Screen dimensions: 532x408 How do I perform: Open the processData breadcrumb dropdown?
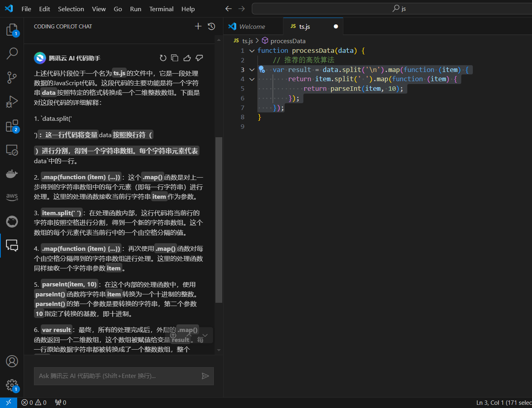(x=288, y=40)
